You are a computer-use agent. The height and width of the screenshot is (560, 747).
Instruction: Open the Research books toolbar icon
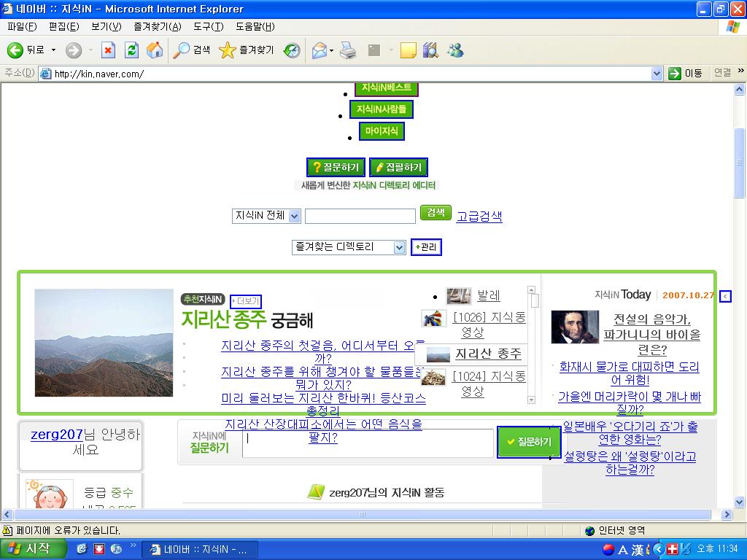point(430,50)
